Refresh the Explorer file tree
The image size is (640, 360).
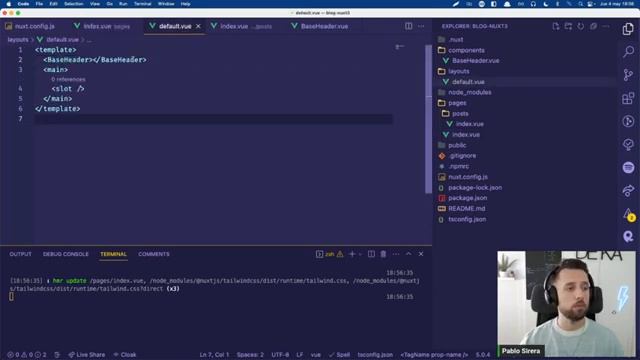pos(580,26)
